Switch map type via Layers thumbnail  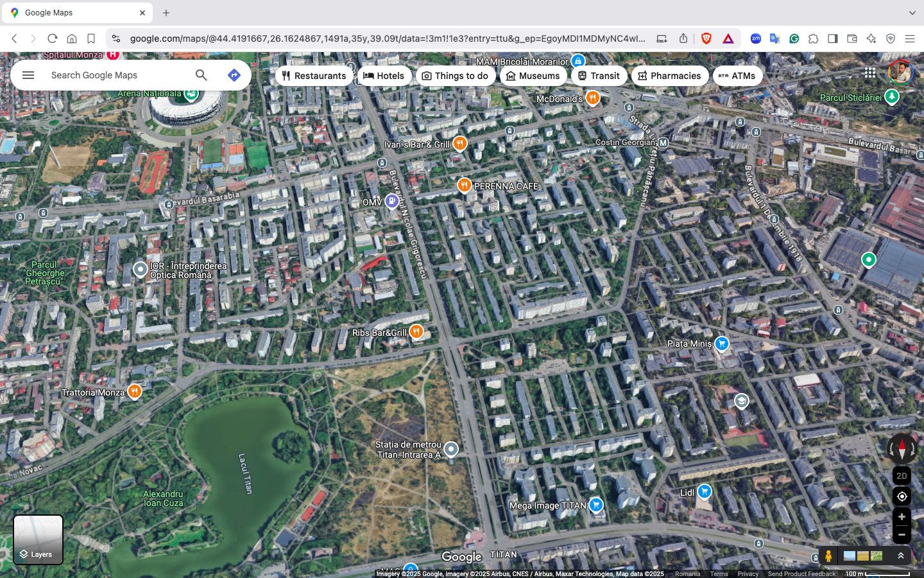pos(38,539)
